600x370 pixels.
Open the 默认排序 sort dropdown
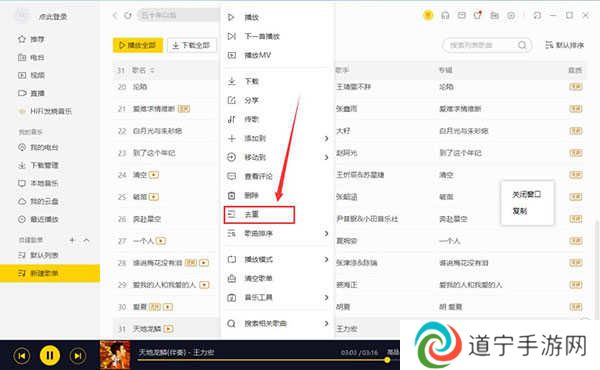tap(564, 45)
